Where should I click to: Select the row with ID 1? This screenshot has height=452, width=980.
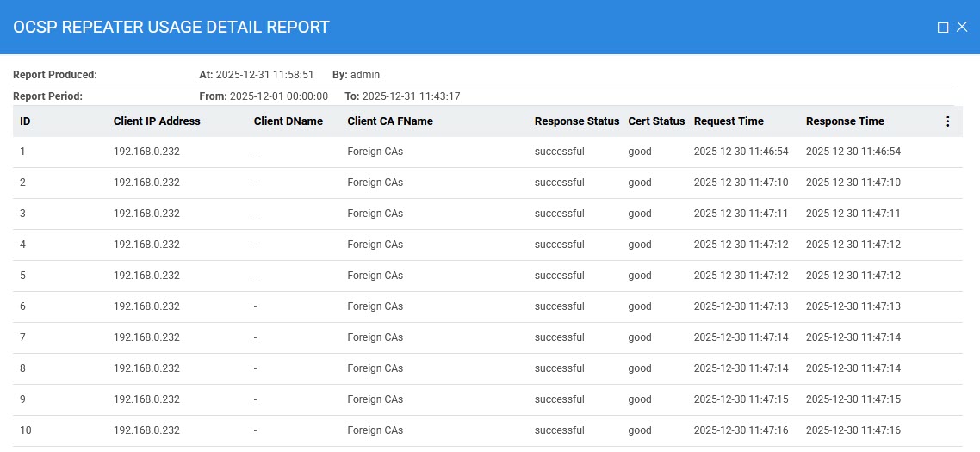(x=23, y=152)
